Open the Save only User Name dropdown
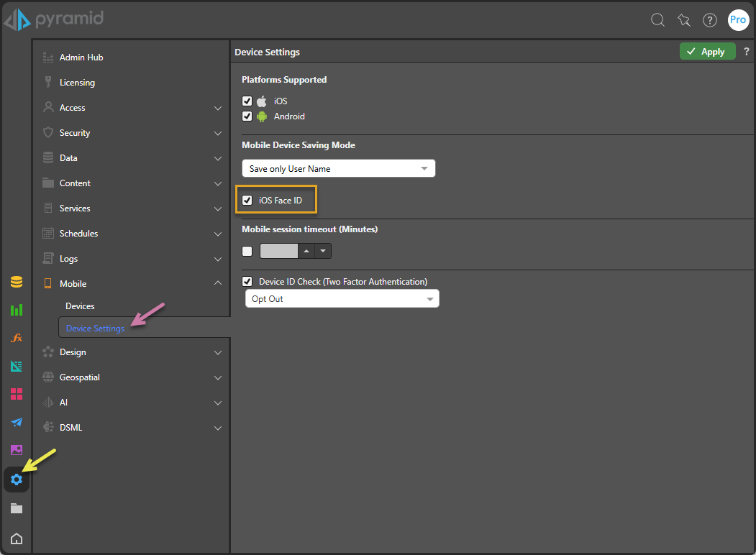The width and height of the screenshot is (756, 555). click(338, 169)
